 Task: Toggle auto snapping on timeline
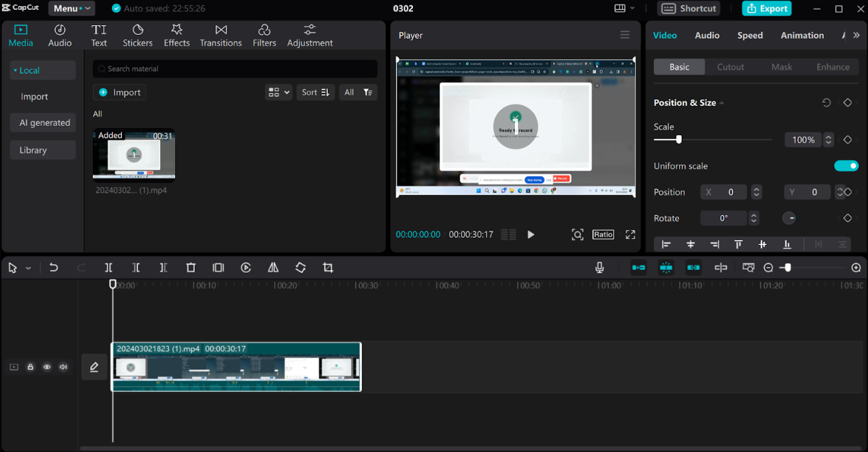pyautogui.click(x=666, y=268)
